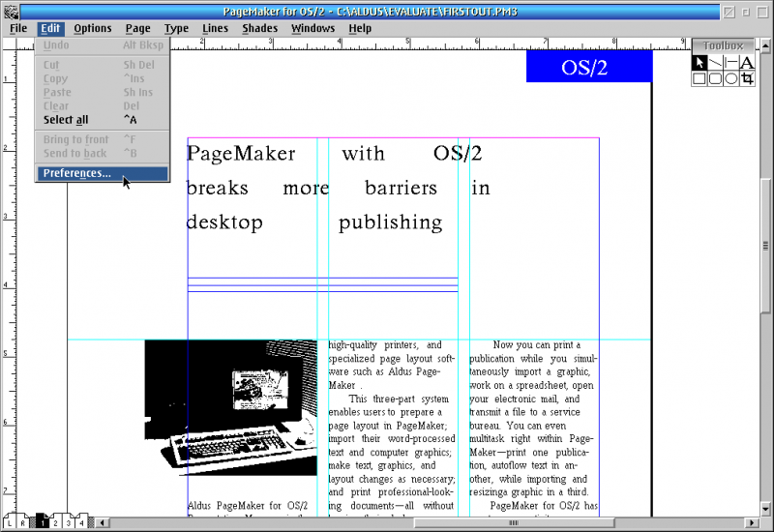Click the blue OS/2 banner

pos(589,66)
